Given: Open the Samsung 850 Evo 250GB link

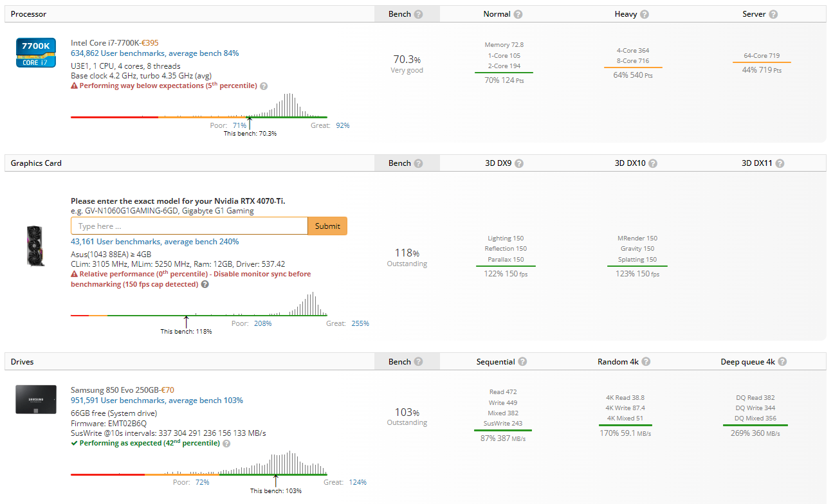Looking at the screenshot, I should coord(114,390).
